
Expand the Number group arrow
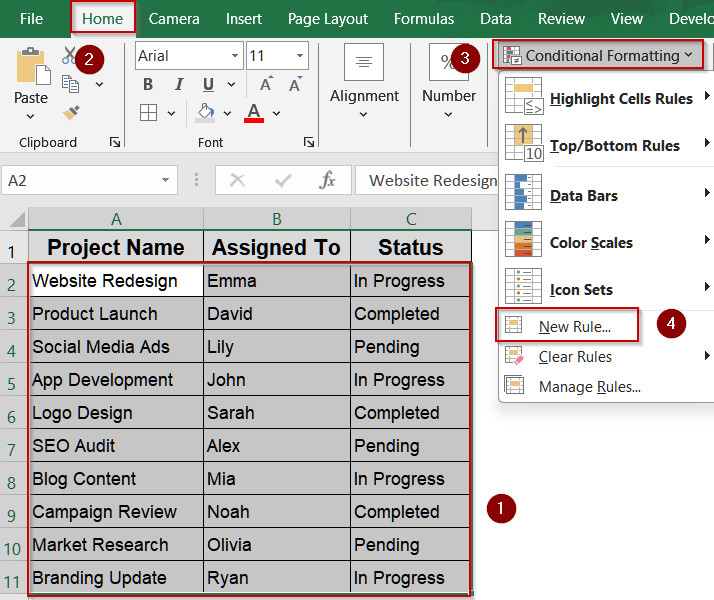pos(448,114)
